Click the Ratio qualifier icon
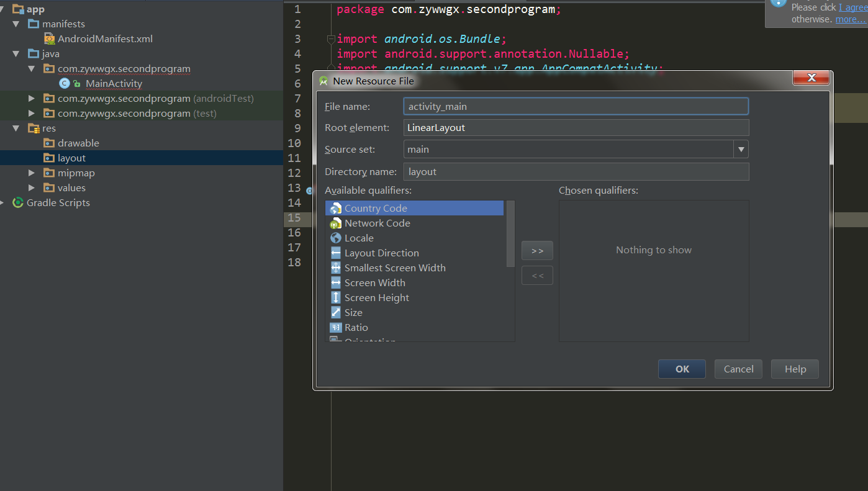 point(335,328)
